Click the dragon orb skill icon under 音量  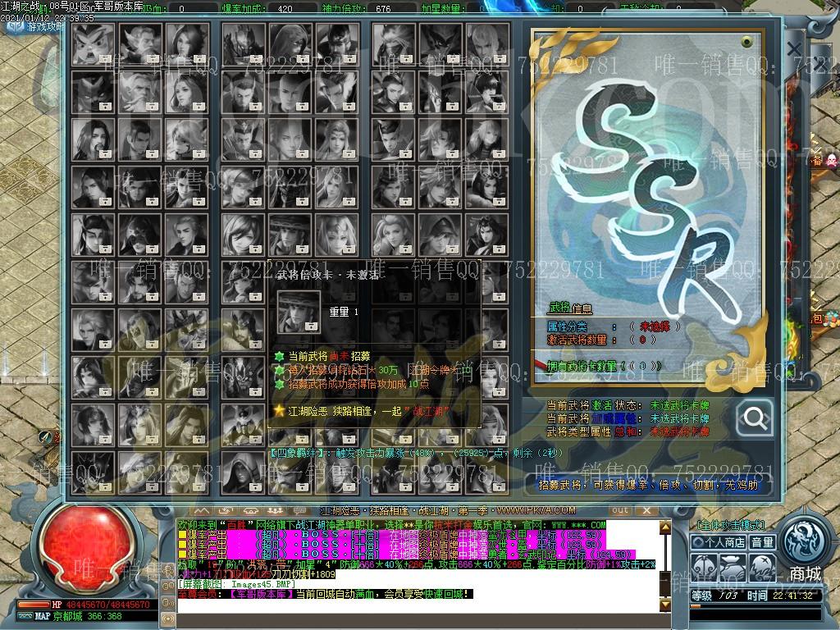coord(762,568)
